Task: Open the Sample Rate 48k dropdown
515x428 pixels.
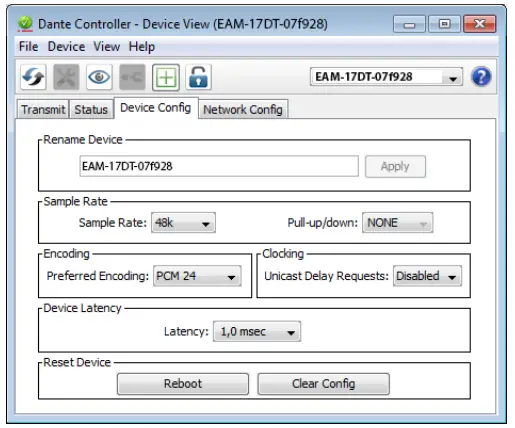Action: [x=183, y=223]
